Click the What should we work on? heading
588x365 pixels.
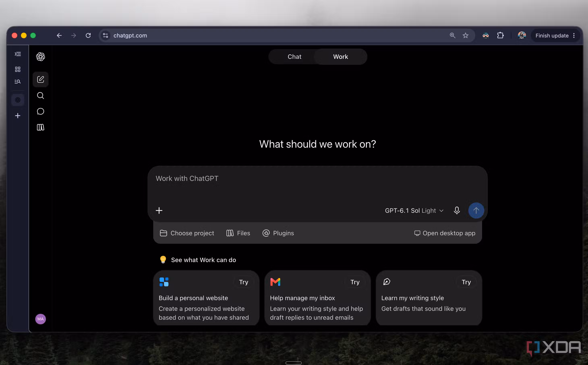(318, 144)
